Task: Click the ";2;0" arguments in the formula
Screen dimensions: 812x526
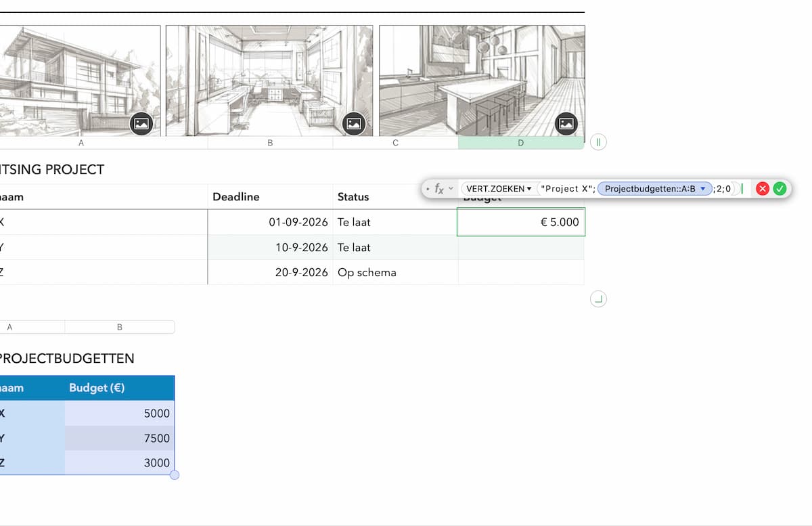Action: point(723,189)
